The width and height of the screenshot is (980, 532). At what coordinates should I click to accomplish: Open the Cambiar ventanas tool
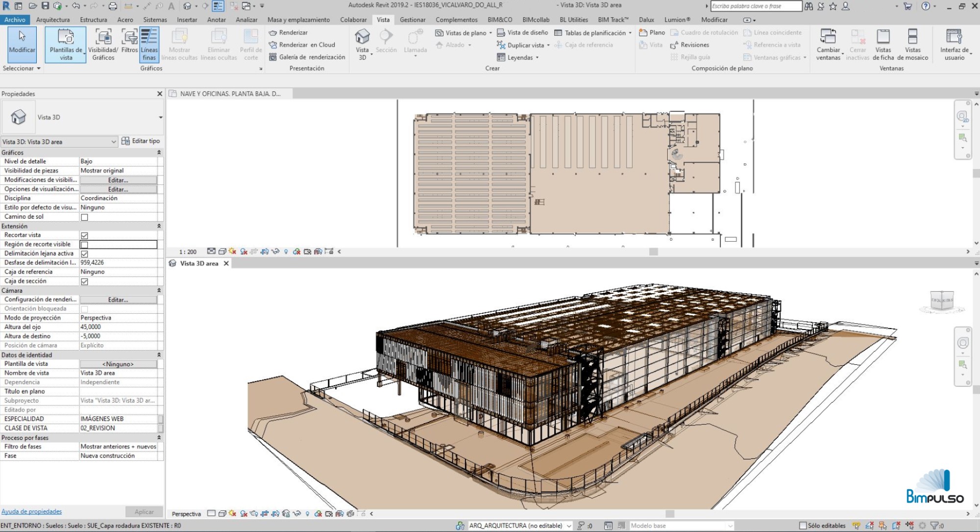pos(828,45)
